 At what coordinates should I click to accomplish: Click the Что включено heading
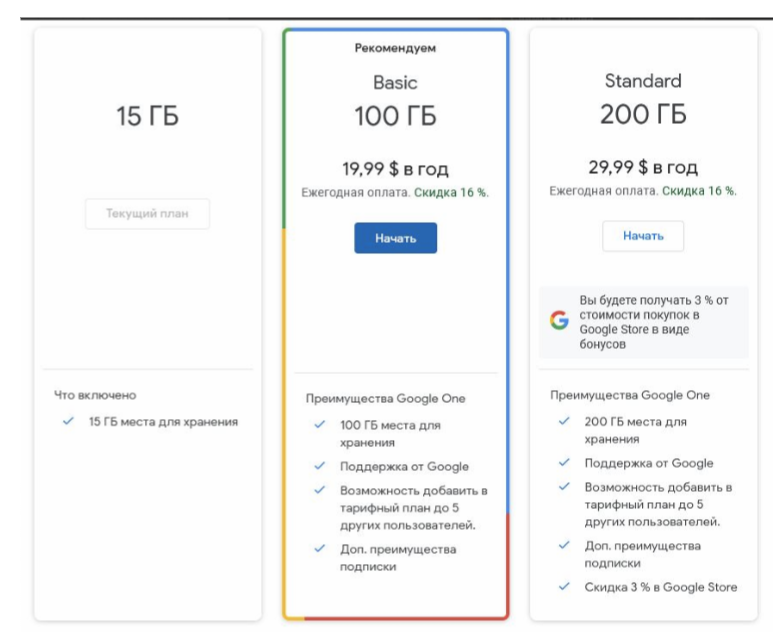[x=95, y=395]
